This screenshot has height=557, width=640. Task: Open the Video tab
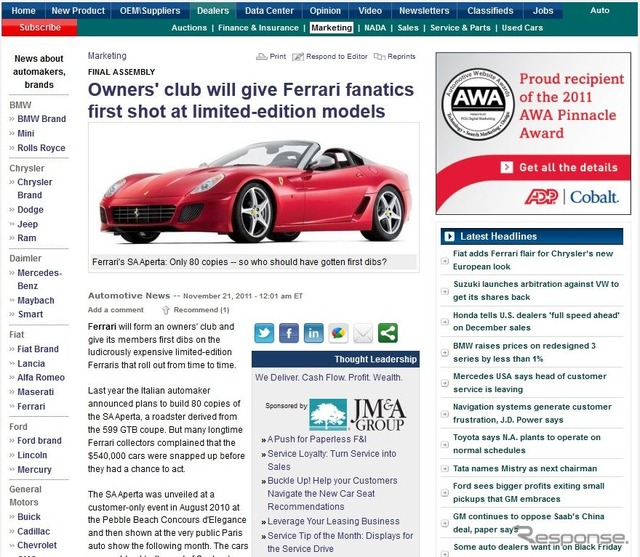(370, 11)
